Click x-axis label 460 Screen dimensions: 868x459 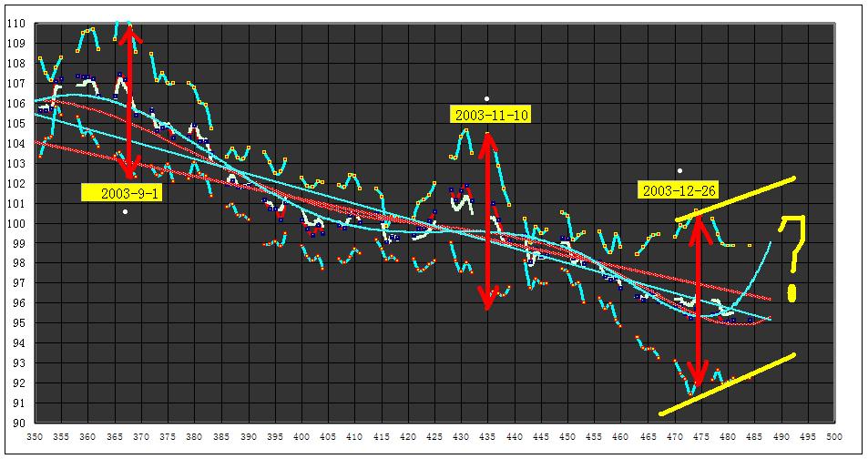pyautogui.click(x=621, y=437)
